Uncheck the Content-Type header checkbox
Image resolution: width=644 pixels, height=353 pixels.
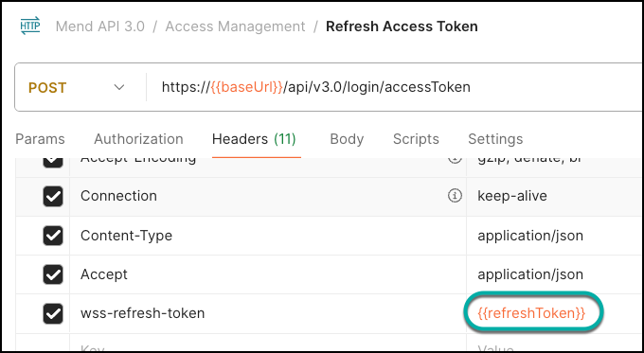pos(53,236)
